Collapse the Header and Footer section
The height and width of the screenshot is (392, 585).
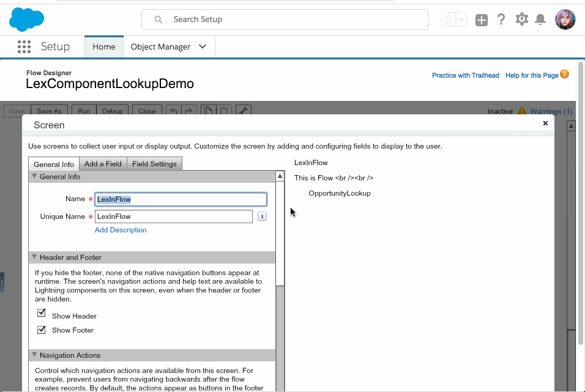[x=34, y=257]
